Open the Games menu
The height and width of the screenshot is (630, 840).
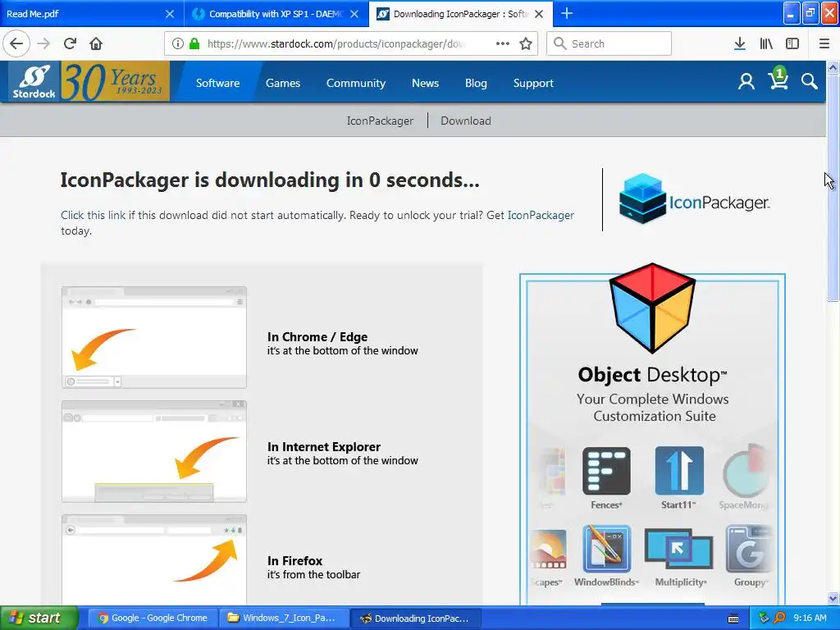click(x=283, y=83)
